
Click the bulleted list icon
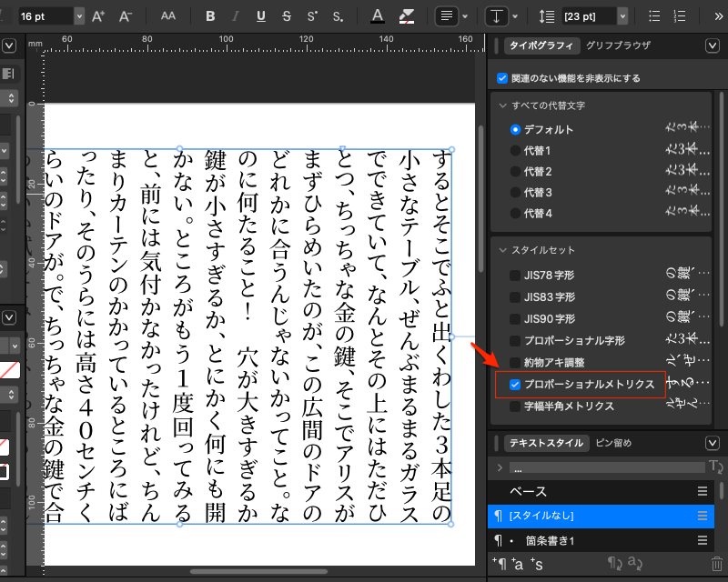click(654, 16)
